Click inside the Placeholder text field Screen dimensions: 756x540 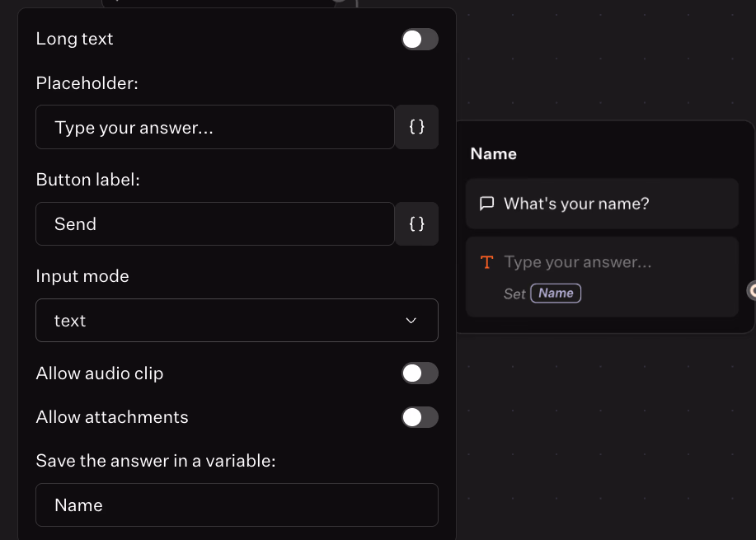click(x=215, y=127)
